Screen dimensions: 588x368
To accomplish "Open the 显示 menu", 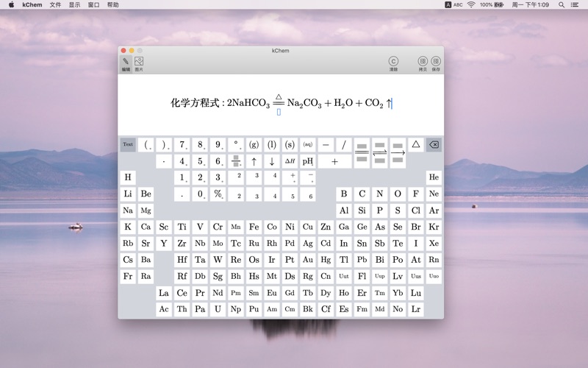I will (74, 5).
